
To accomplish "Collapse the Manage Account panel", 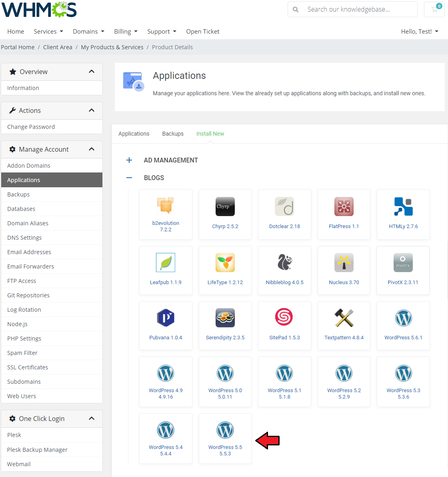I will pos(92,149).
